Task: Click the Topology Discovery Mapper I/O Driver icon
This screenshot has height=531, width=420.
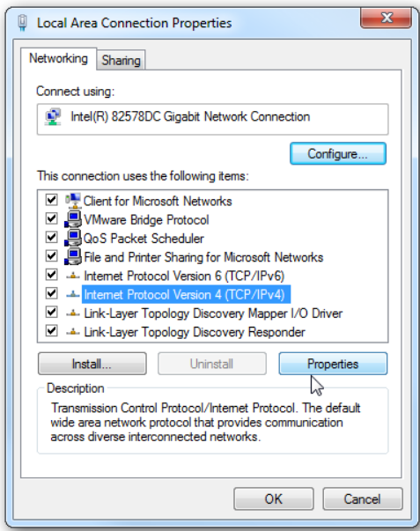Action: click(73, 313)
